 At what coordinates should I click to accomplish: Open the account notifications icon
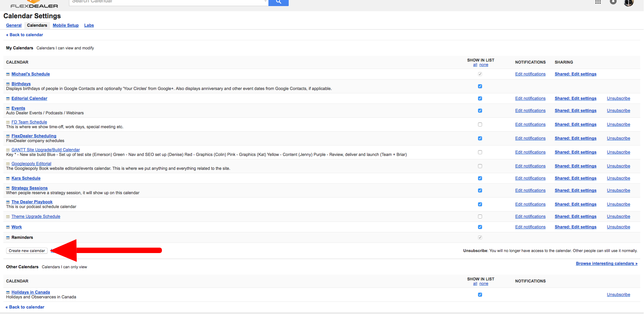(613, 2)
